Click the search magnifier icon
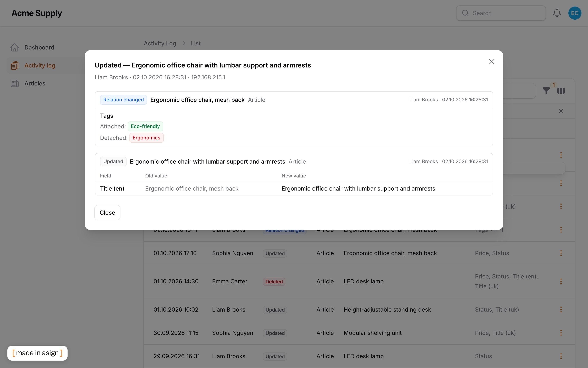This screenshot has height=368, width=588. [465, 13]
